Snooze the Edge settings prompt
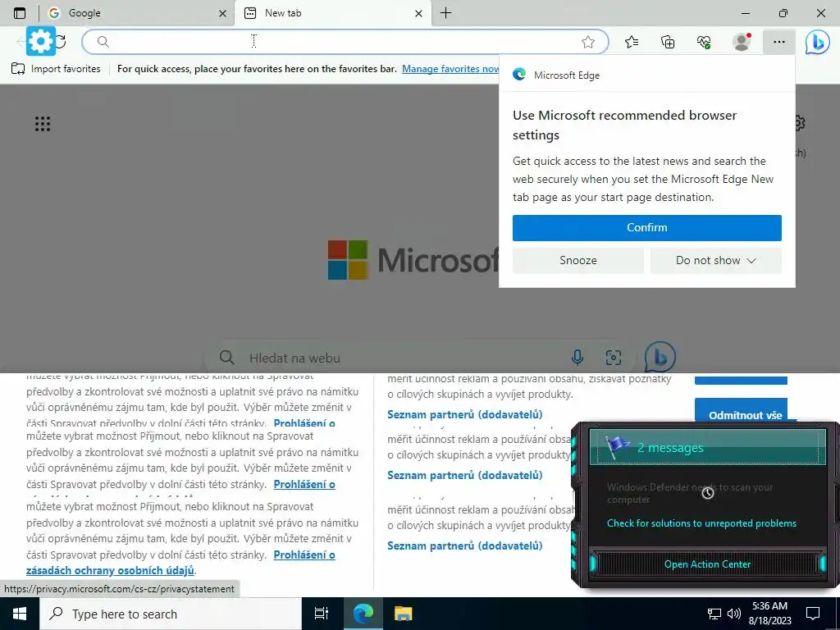The width and height of the screenshot is (840, 630). [578, 260]
